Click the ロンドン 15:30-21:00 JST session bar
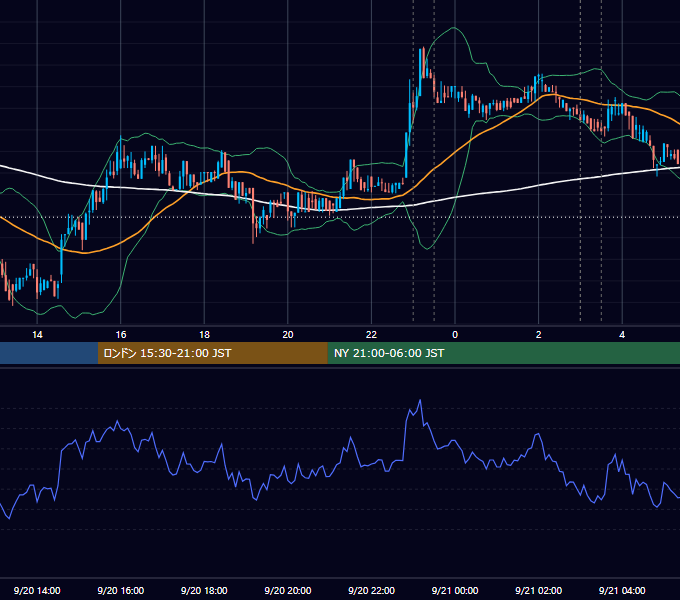Viewport: 680px width, 600px height. pos(212,353)
